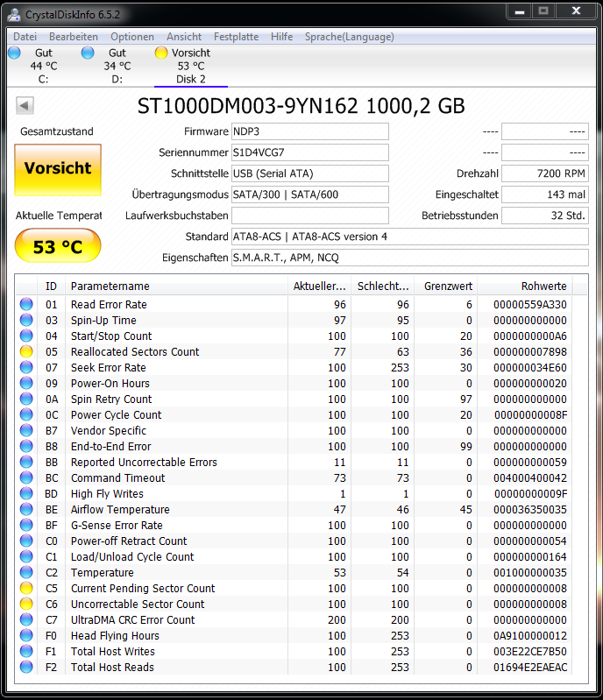Click the ID column header
This screenshot has width=603, height=700.
pyautogui.click(x=52, y=286)
